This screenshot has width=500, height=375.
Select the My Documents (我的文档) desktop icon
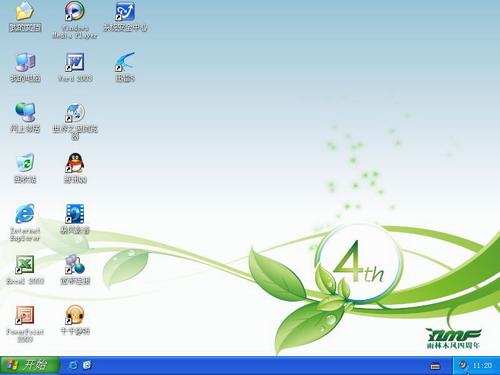(25, 17)
